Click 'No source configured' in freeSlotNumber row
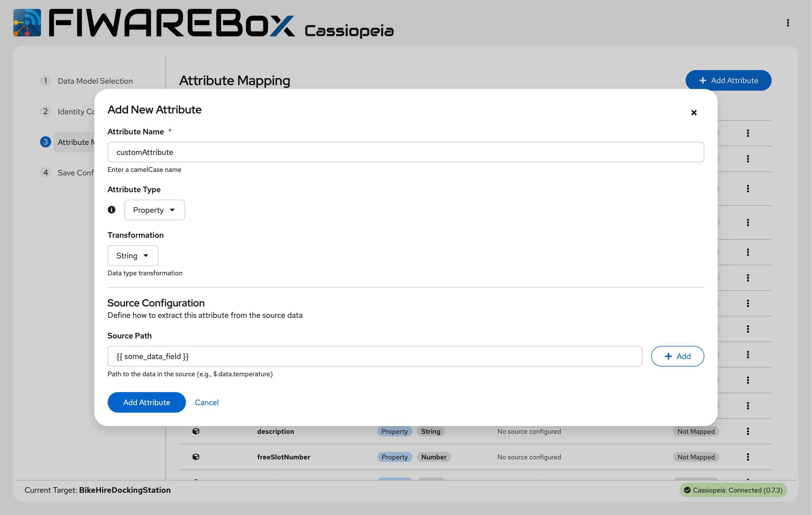Image resolution: width=812 pixels, height=515 pixels. (x=529, y=457)
